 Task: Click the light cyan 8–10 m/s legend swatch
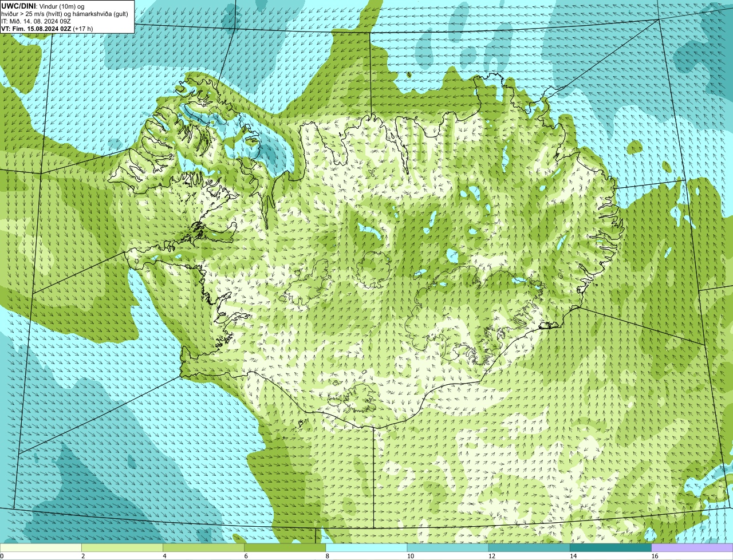[x=366, y=547]
